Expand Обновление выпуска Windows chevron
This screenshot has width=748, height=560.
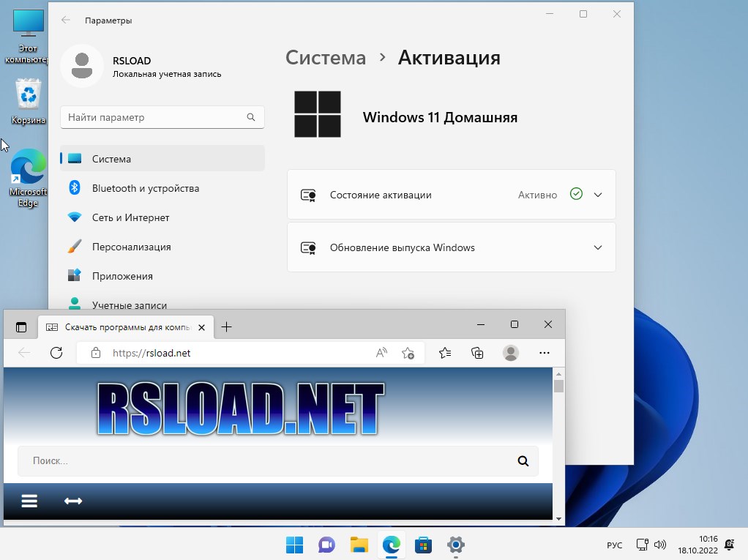(598, 247)
